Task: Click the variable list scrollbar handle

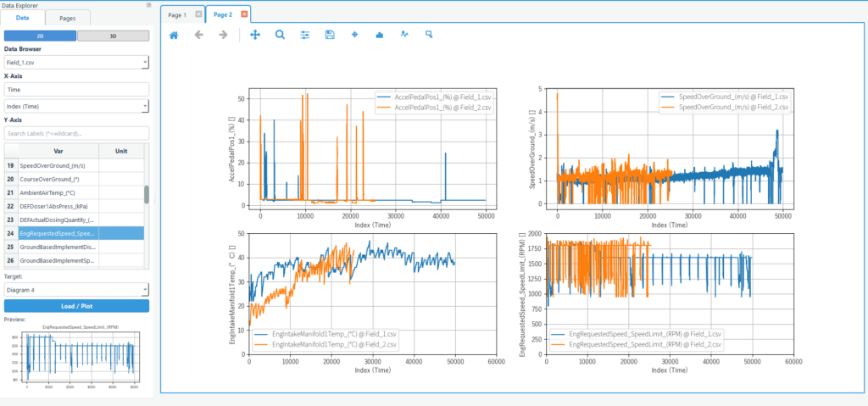Action: click(x=147, y=194)
